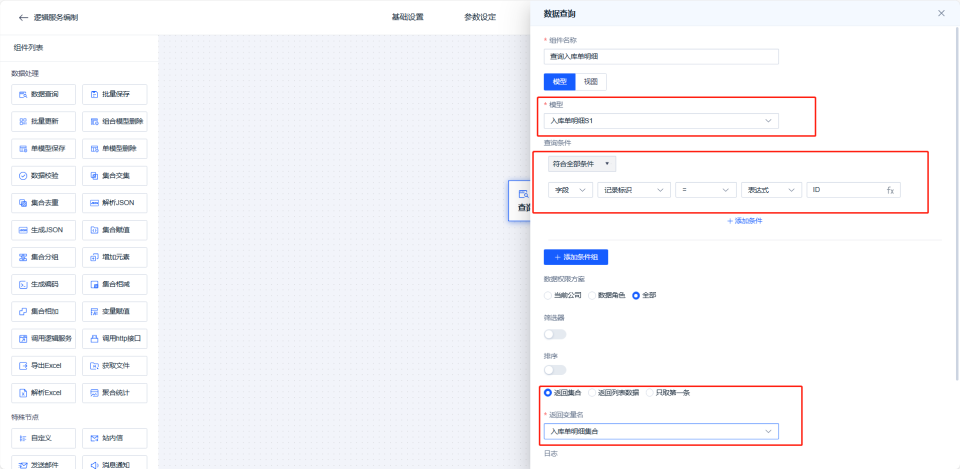Image resolution: width=960 pixels, height=469 pixels.
Task: Select the 集合赋值 component
Action: point(114,230)
